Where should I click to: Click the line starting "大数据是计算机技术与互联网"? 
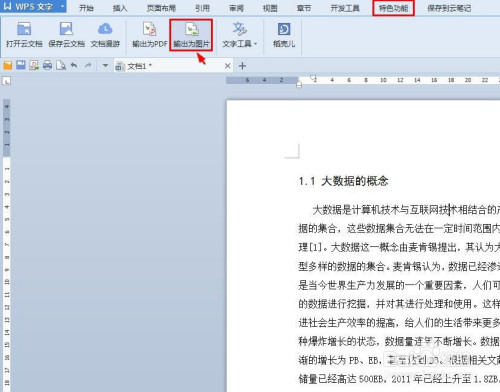(x=406, y=210)
